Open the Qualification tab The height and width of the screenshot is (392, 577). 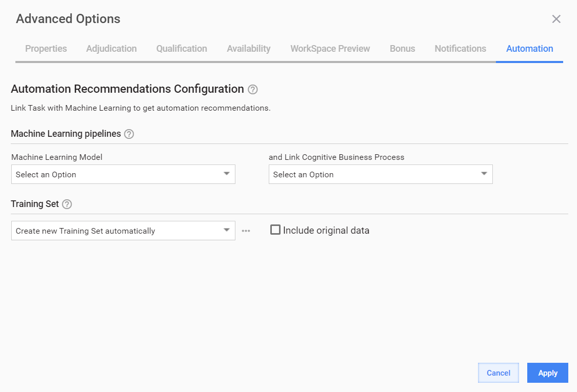pyautogui.click(x=182, y=49)
